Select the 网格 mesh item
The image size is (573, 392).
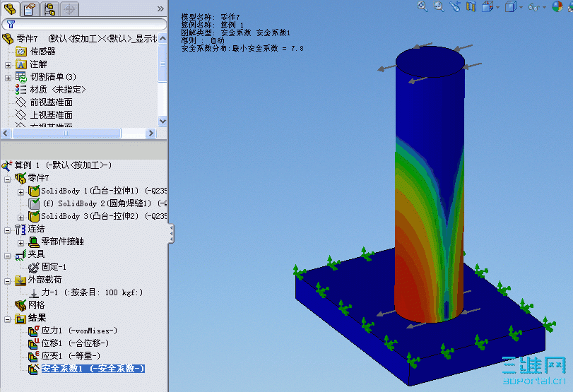pyautogui.click(x=36, y=305)
